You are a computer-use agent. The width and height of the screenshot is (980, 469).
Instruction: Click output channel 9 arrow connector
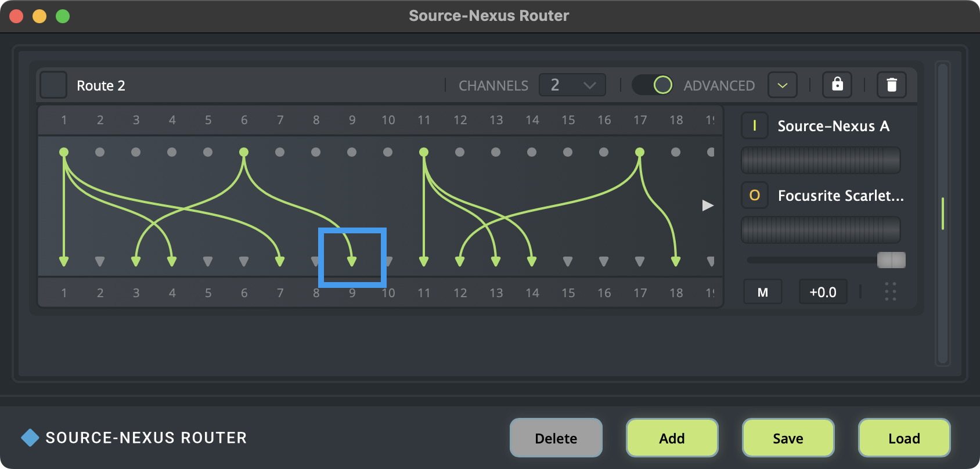coord(352,261)
